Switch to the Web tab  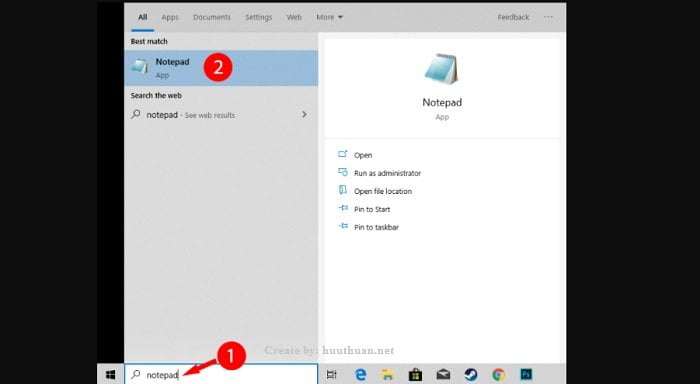pos(294,17)
